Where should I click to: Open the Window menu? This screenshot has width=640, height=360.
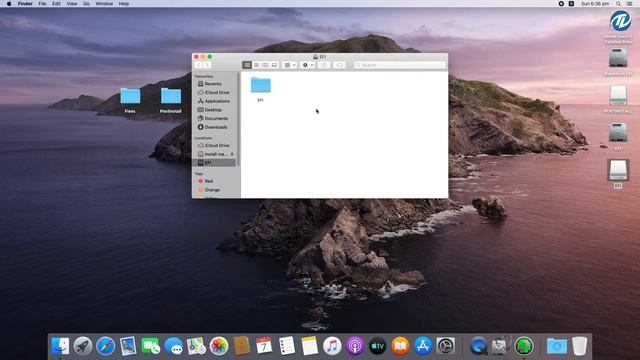point(104,4)
